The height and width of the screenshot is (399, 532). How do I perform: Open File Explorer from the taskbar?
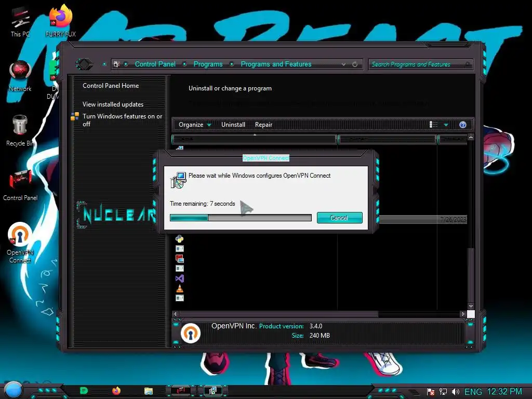point(148,391)
